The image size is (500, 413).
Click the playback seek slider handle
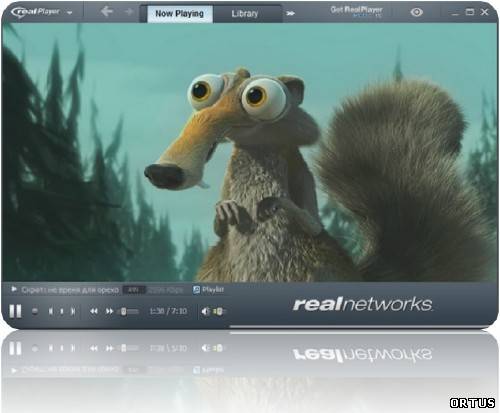pyautogui.click(x=124, y=311)
